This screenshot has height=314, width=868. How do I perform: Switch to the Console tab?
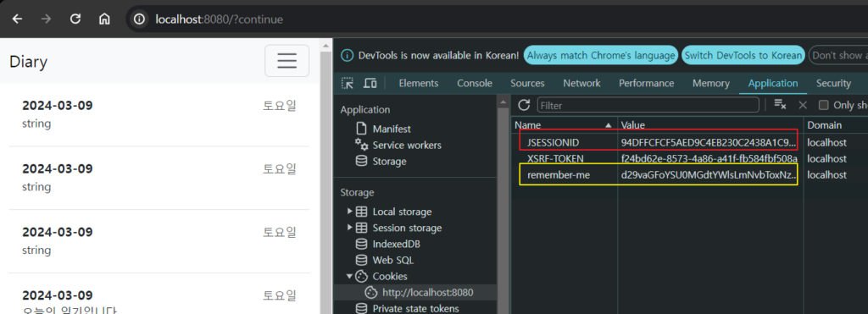point(475,84)
